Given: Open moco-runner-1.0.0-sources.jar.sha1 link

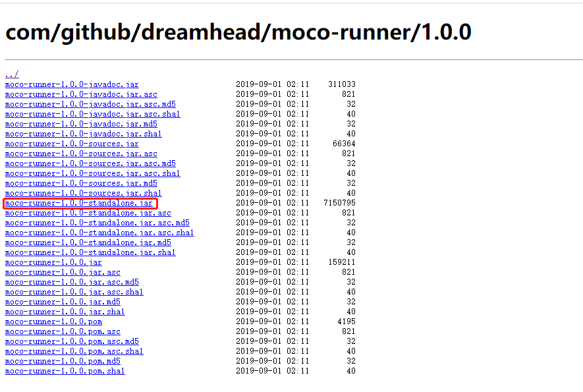Looking at the screenshot, I should pyautogui.click(x=83, y=194).
